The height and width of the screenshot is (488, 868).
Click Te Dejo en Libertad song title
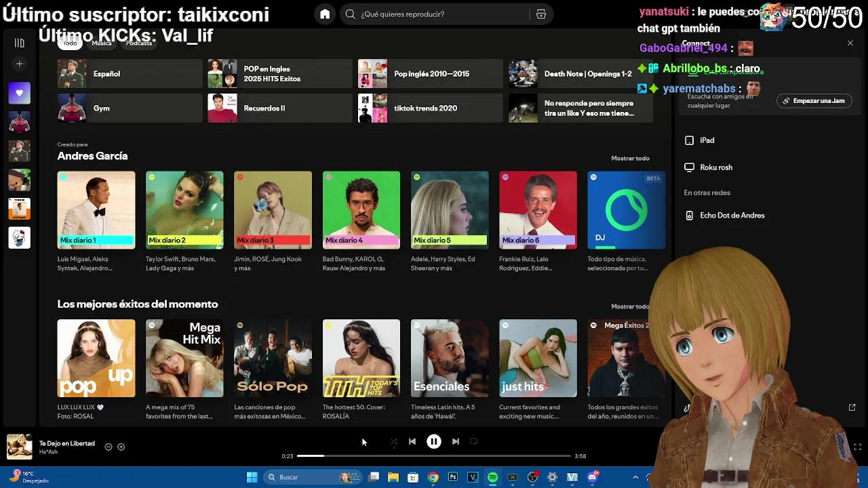[x=67, y=443]
